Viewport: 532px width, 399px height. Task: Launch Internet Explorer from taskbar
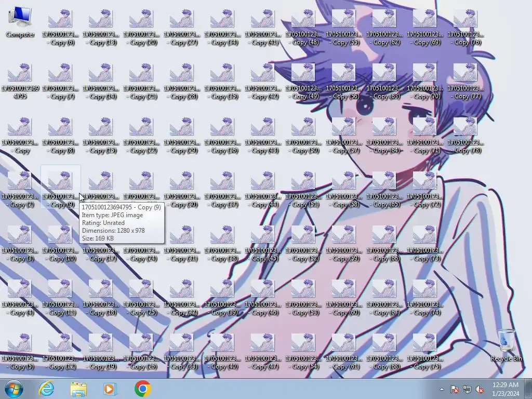click(x=46, y=389)
